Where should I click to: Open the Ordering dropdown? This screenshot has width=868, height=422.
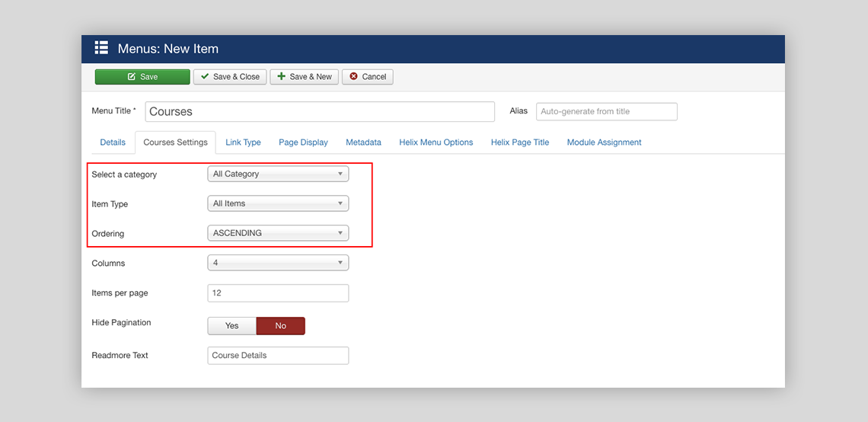[278, 233]
